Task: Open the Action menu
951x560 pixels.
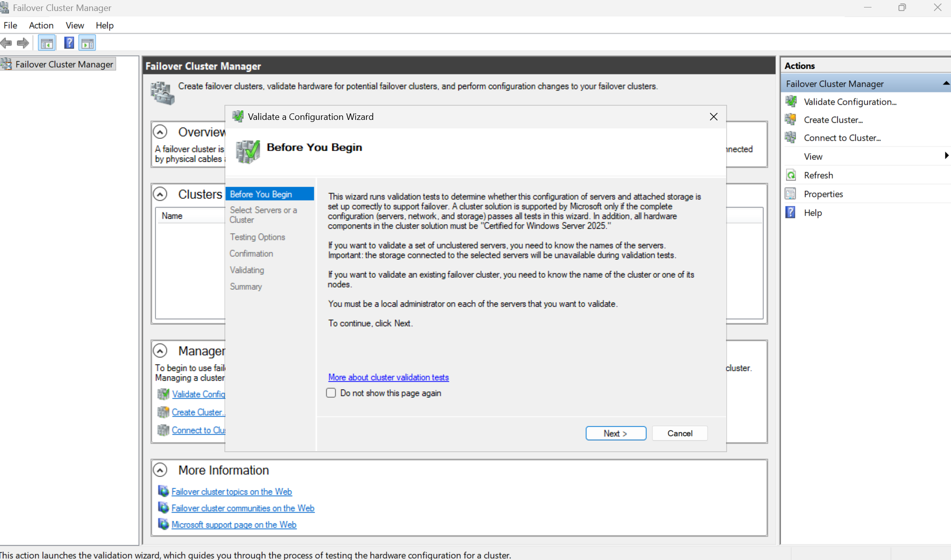Action: click(x=41, y=25)
